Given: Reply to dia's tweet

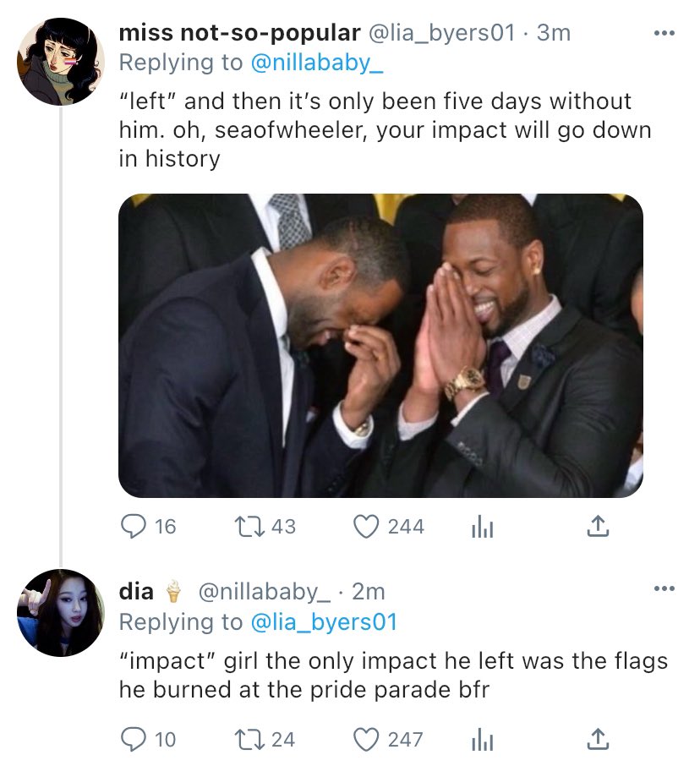Looking at the screenshot, I should [x=132, y=740].
